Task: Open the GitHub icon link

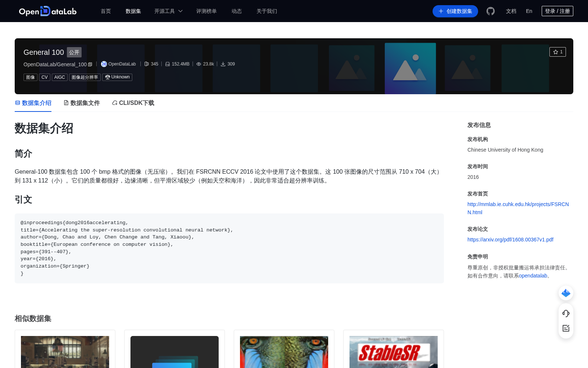Action: [491, 11]
